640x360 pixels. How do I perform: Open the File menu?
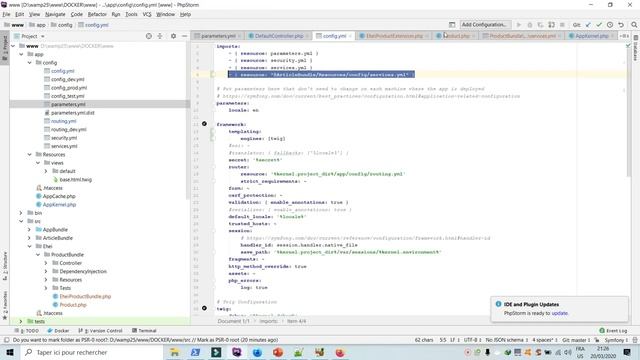point(6,14)
